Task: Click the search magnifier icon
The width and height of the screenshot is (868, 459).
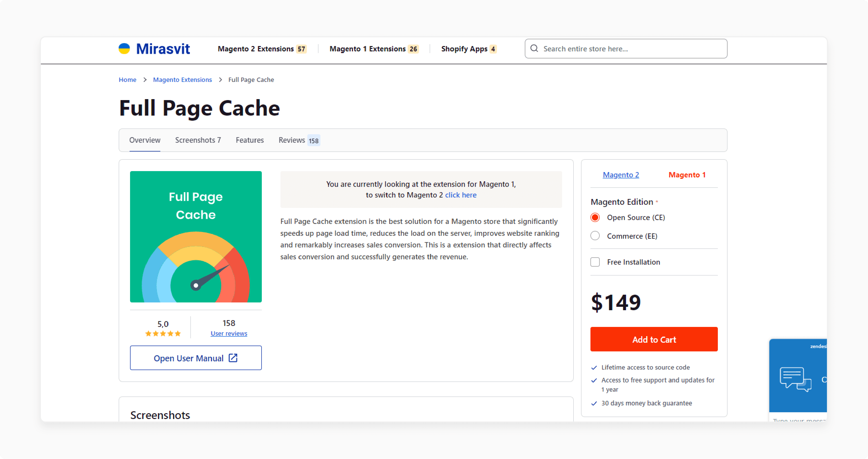Action: (534, 48)
